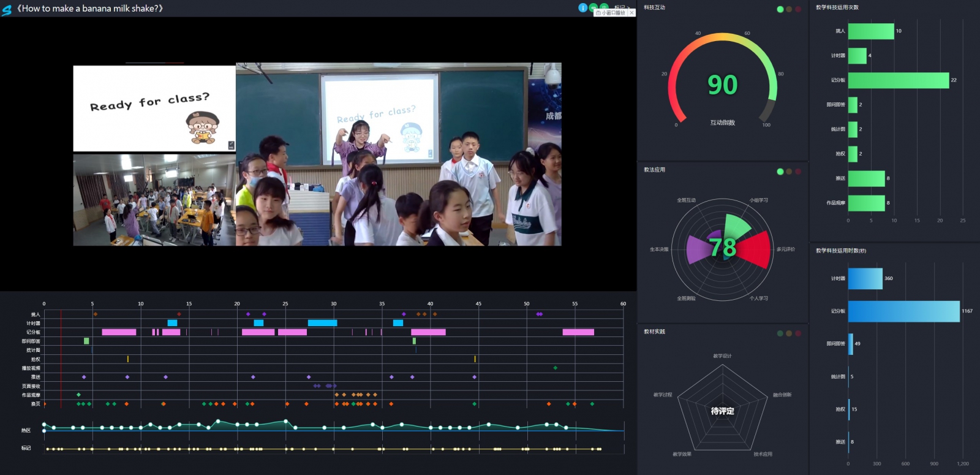The image size is (980, 475).
Task: Toggle green status dot in 教法应用 panel
Action: 780,172
